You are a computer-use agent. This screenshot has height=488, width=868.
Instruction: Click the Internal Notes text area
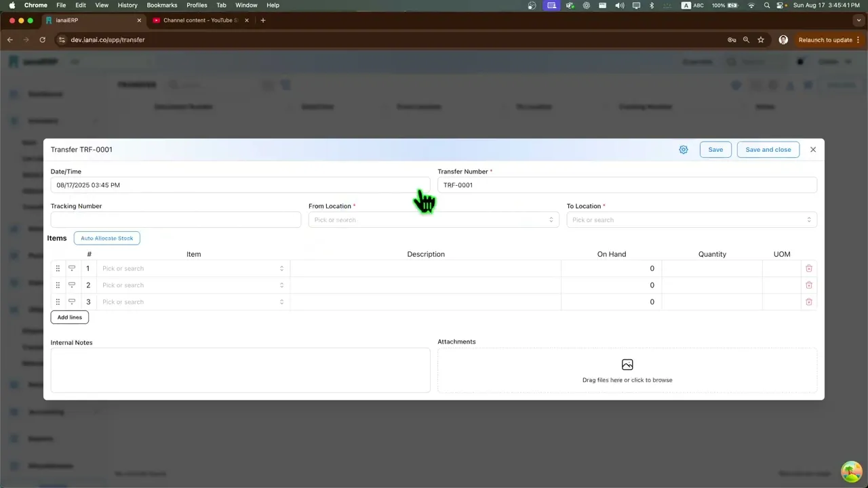240,370
